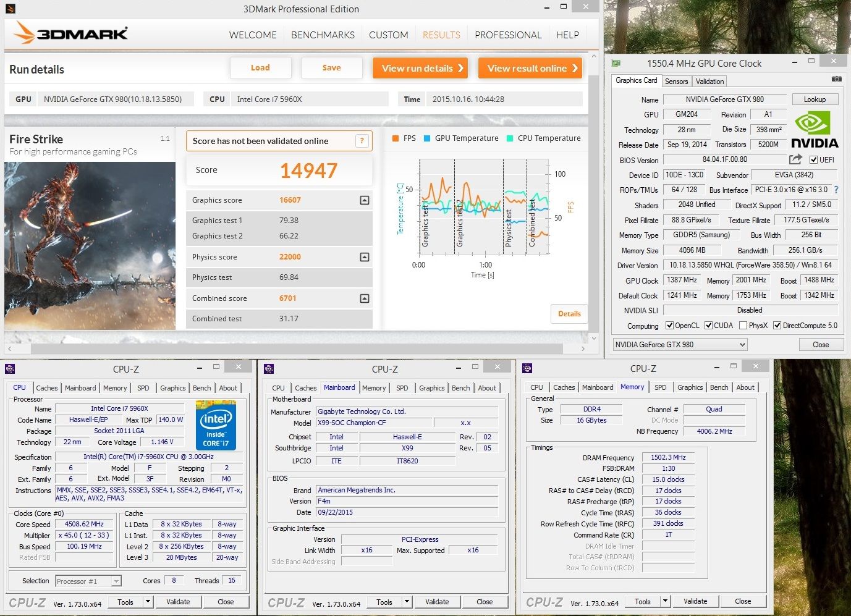Click the blue GPU Temperature legend swatch
Screen dimensions: 851x616
pos(427,138)
